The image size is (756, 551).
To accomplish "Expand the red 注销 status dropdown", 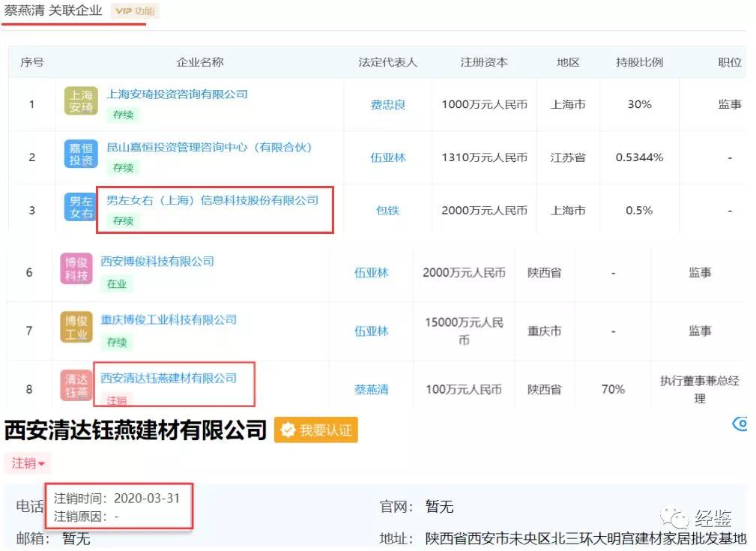I will tap(27, 463).
